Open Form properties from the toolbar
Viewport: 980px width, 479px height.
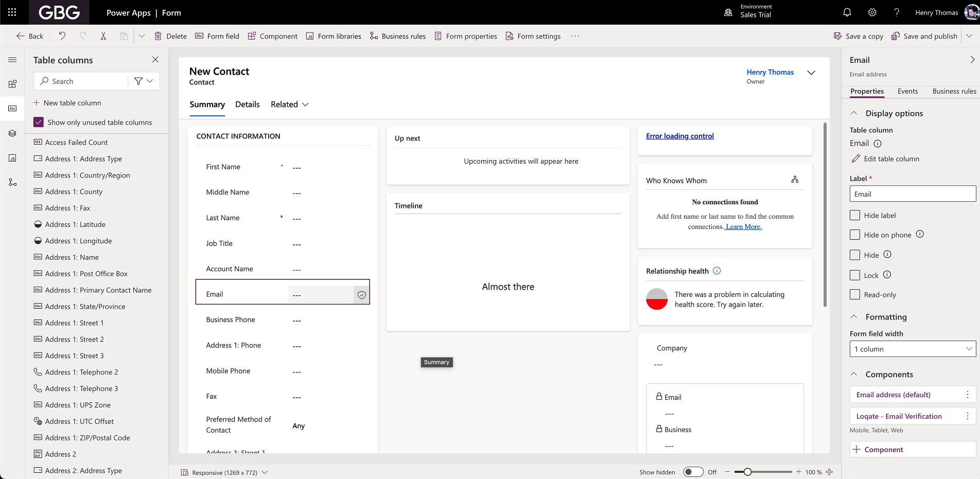click(465, 36)
